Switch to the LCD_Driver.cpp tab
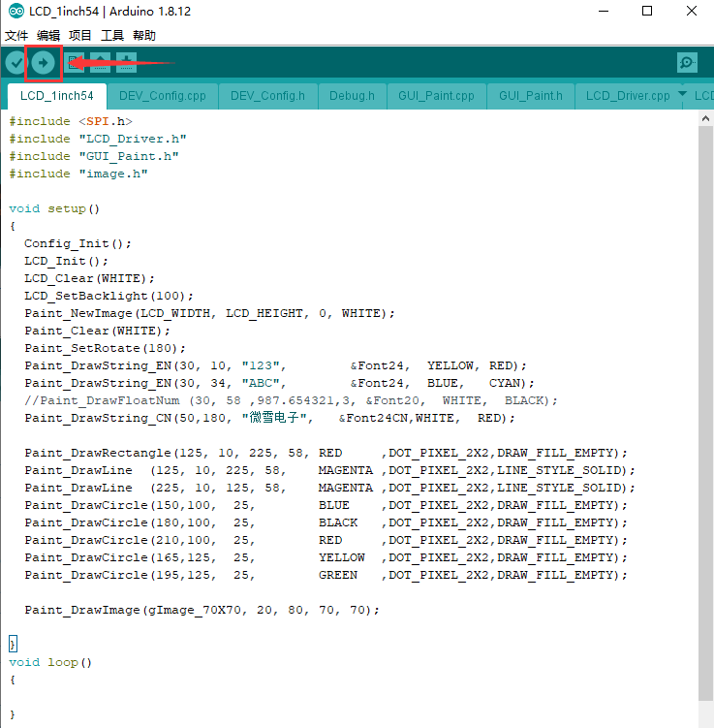The height and width of the screenshot is (728, 714). tap(628, 96)
